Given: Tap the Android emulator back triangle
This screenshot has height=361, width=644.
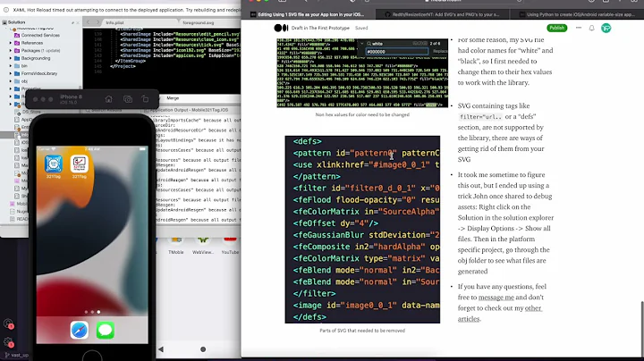Looking at the screenshot, I should click(161, 349).
